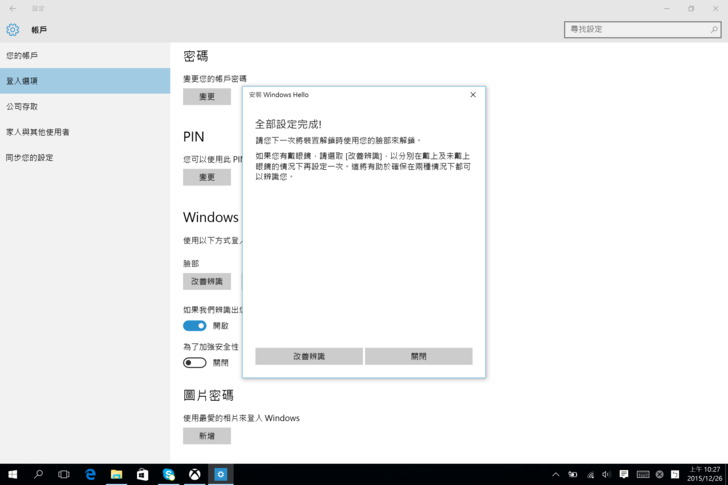
Task: Open 公司存取 in the sidebar
Action: pyautogui.click(x=85, y=106)
